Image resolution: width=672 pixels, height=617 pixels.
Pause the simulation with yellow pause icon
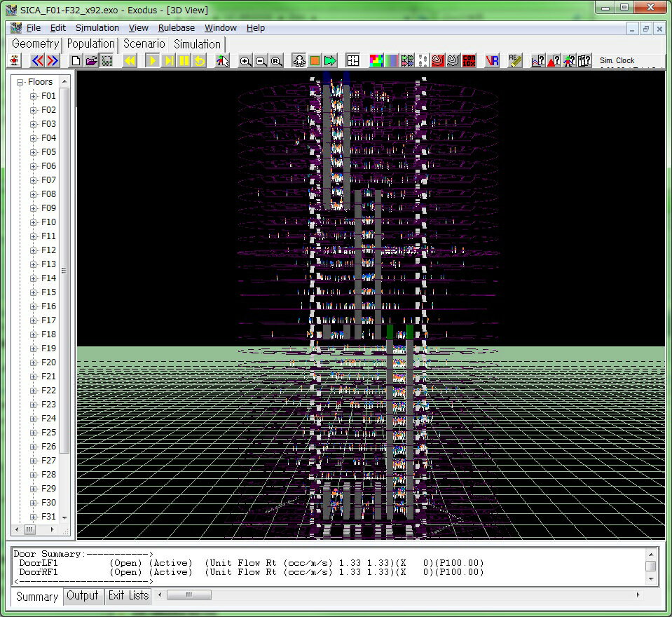(184, 60)
